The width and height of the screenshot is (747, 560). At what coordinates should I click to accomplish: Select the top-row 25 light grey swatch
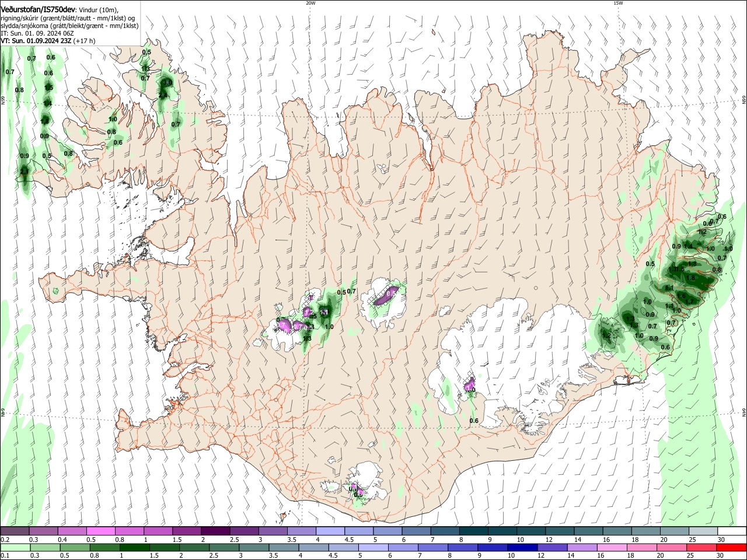(x=703, y=531)
